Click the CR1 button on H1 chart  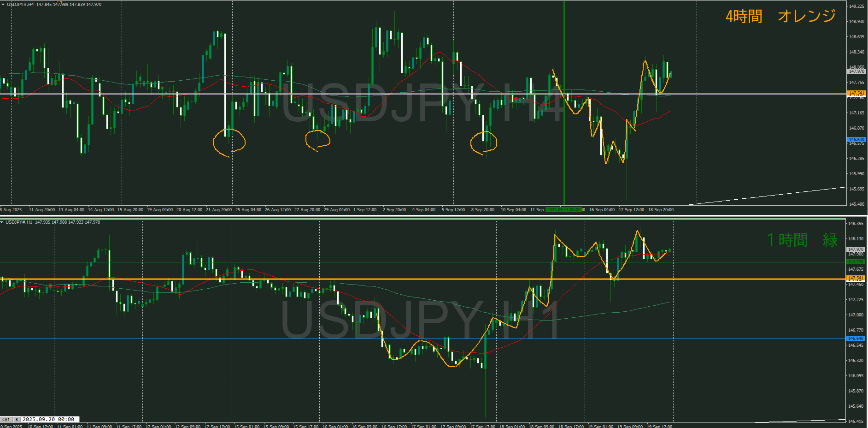tap(6, 419)
